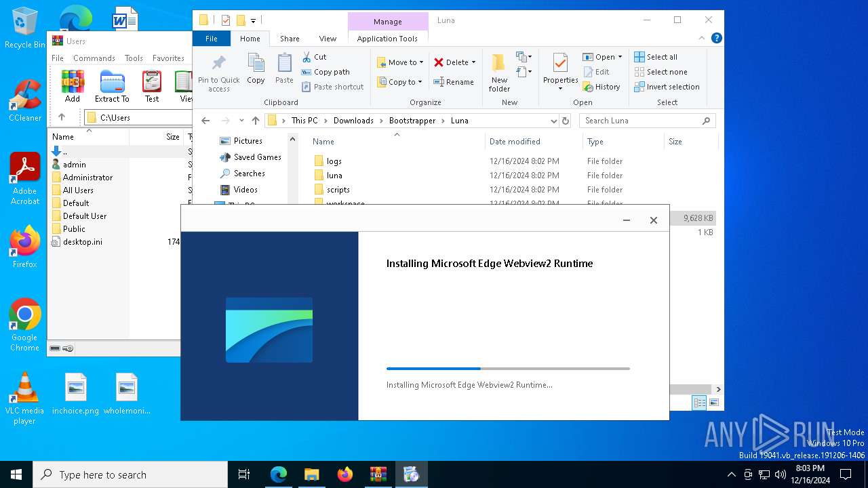This screenshot has height=488, width=868.
Task: Open the Windows Start menu
Action: point(16,474)
